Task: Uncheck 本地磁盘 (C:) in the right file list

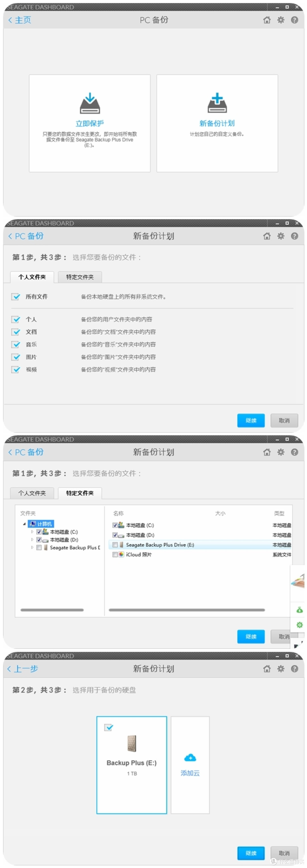Action: pos(115,525)
